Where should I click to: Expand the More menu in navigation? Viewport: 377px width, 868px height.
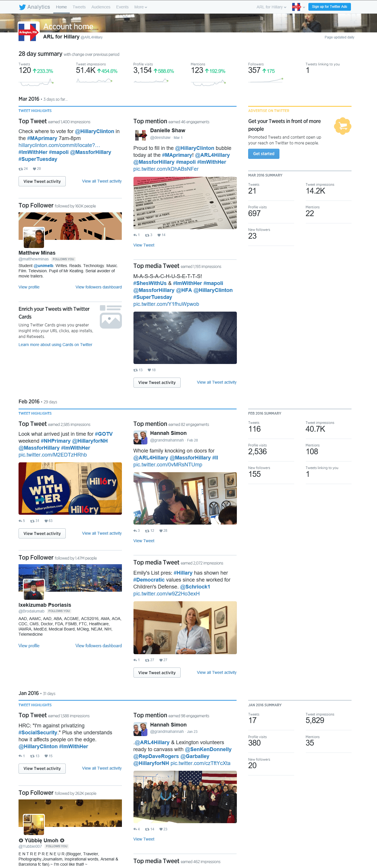[x=141, y=7]
